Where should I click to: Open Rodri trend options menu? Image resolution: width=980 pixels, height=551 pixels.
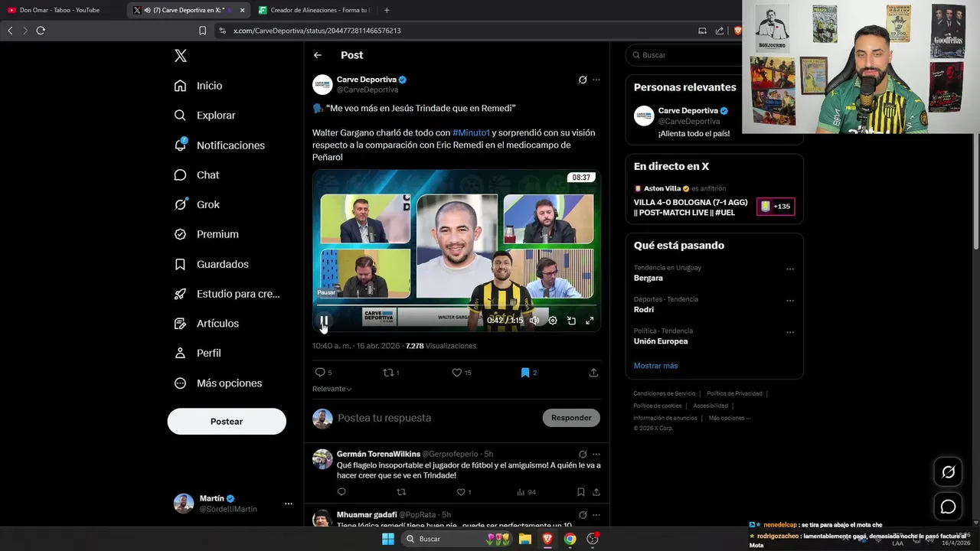tap(790, 301)
